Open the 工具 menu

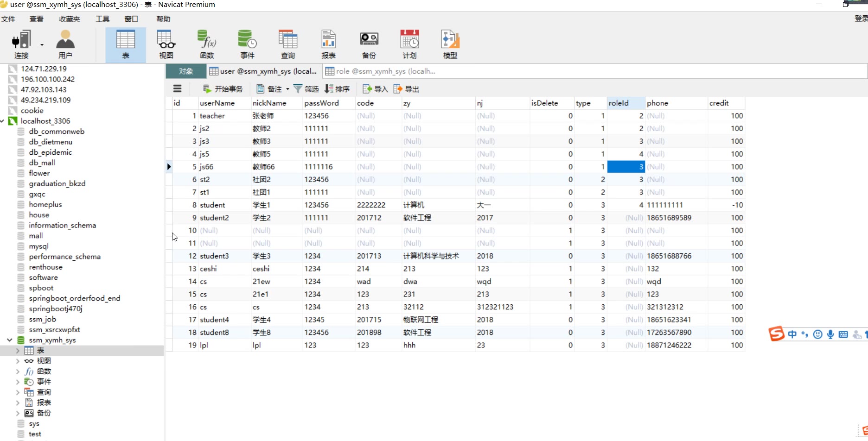pos(102,19)
